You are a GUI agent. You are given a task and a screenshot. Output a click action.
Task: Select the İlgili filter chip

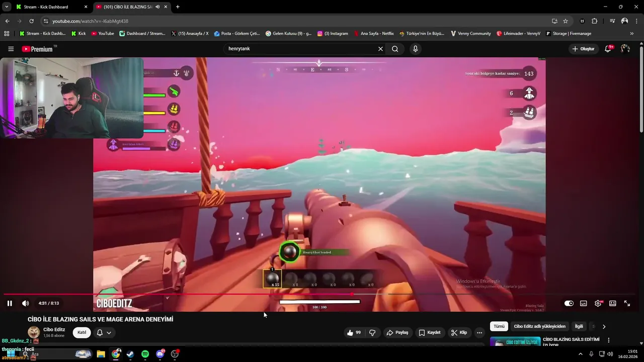[x=579, y=326]
